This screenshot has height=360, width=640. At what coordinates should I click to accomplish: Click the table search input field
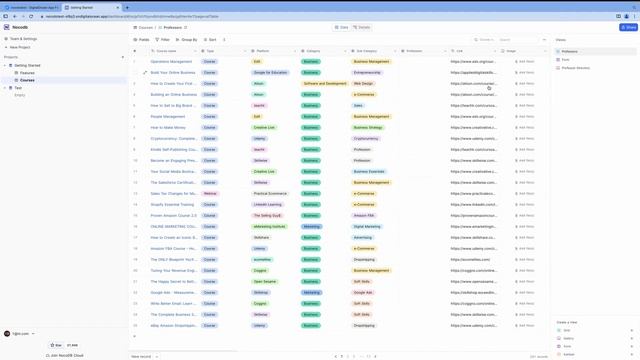point(518,40)
